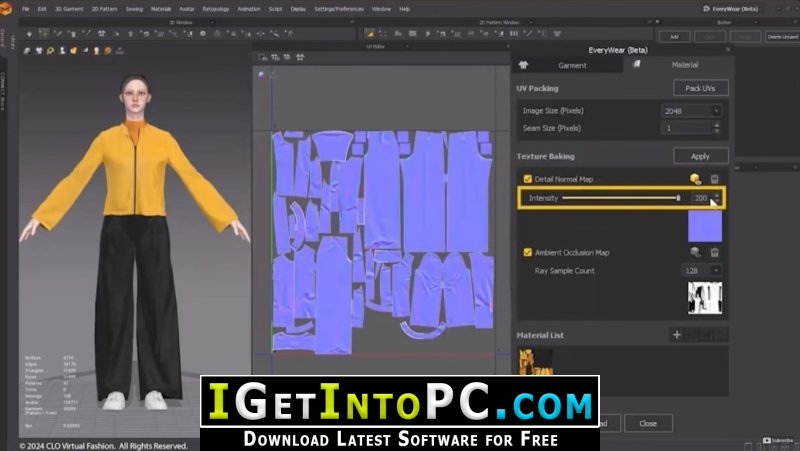Uncheck the Detail Normal Map checkbox

[x=528, y=179]
